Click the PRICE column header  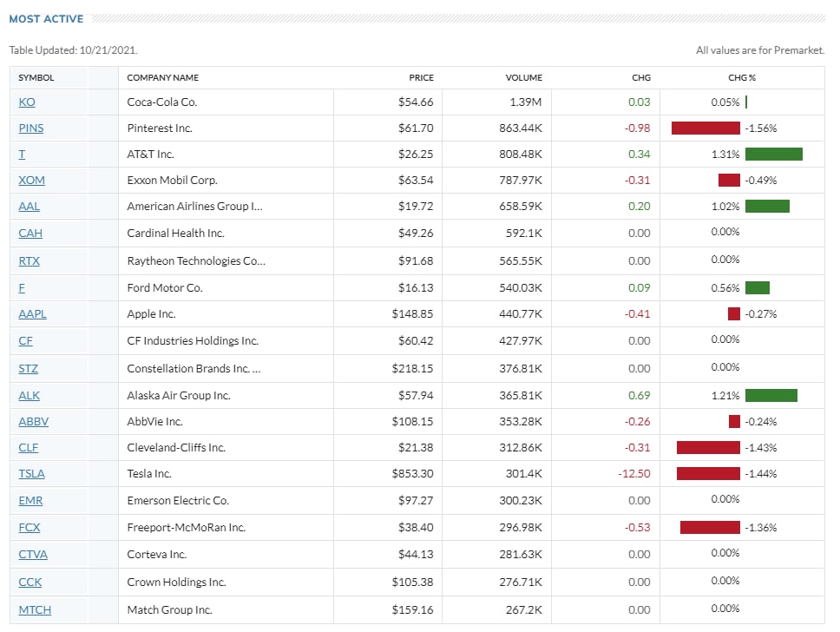click(x=422, y=78)
